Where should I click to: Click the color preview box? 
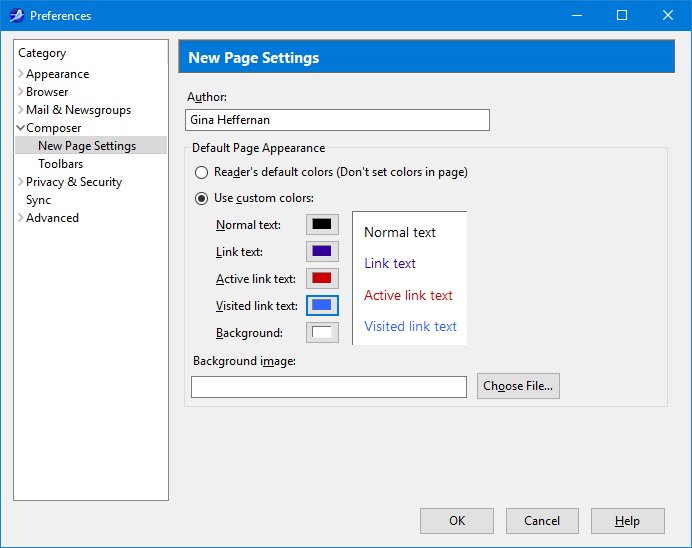[x=410, y=278]
